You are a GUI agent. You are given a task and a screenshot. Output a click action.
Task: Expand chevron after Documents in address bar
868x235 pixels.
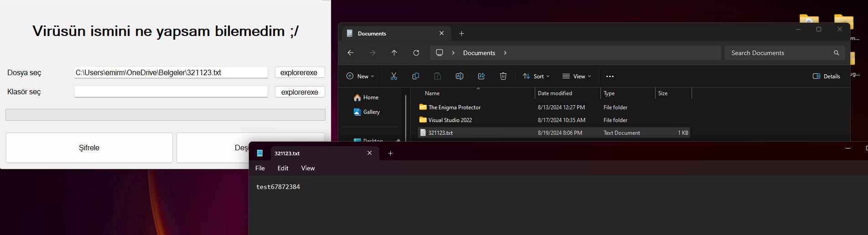[505, 53]
